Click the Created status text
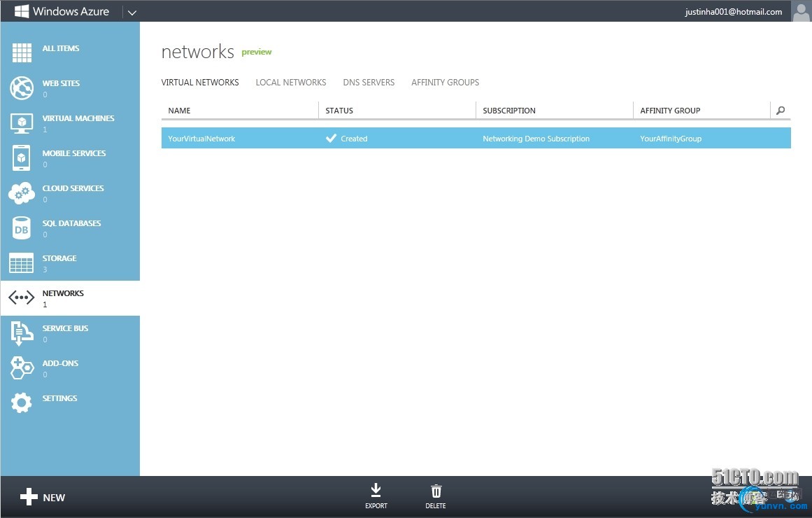The height and width of the screenshot is (518, 812). (354, 139)
